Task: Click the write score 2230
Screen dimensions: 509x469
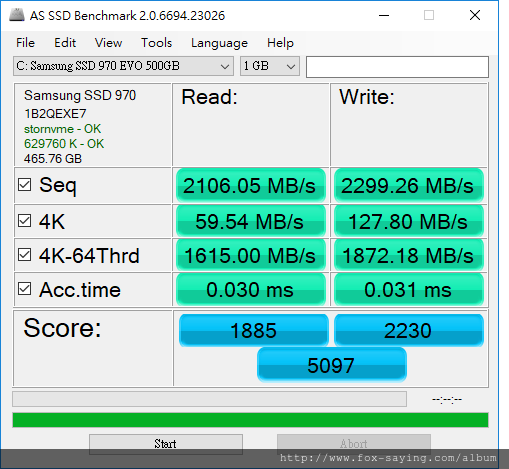Action: pos(409,330)
